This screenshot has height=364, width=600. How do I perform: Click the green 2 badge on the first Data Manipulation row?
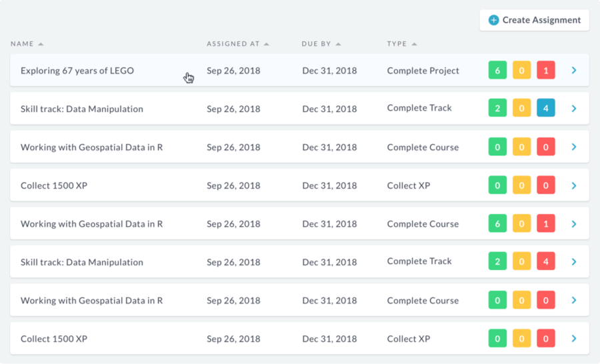(497, 108)
